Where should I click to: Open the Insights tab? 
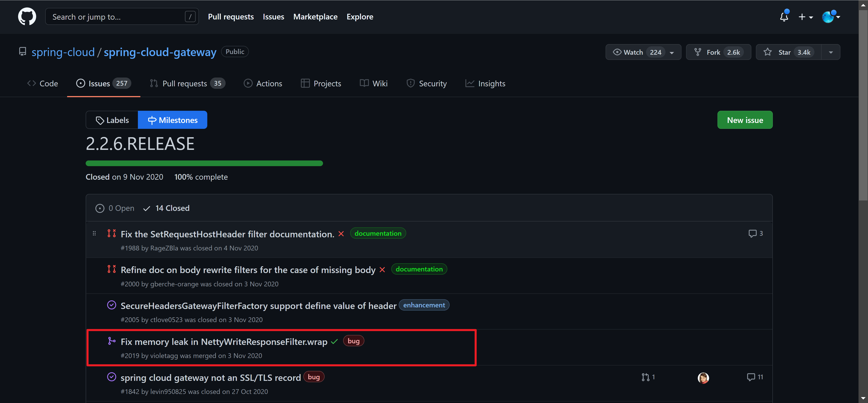[485, 84]
